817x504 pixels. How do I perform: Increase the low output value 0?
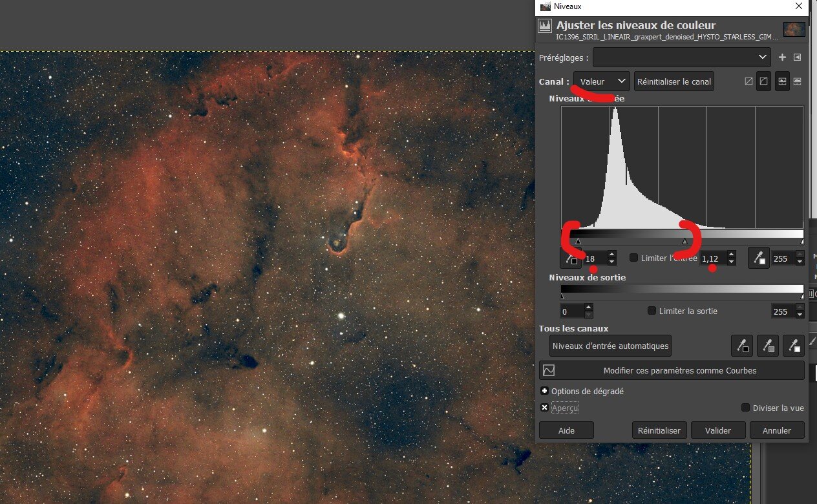point(588,308)
